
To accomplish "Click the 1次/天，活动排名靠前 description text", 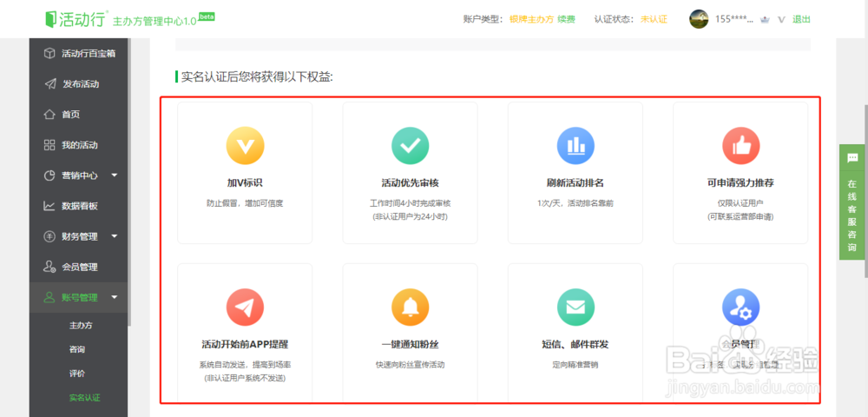I will click(x=575, y=203).
